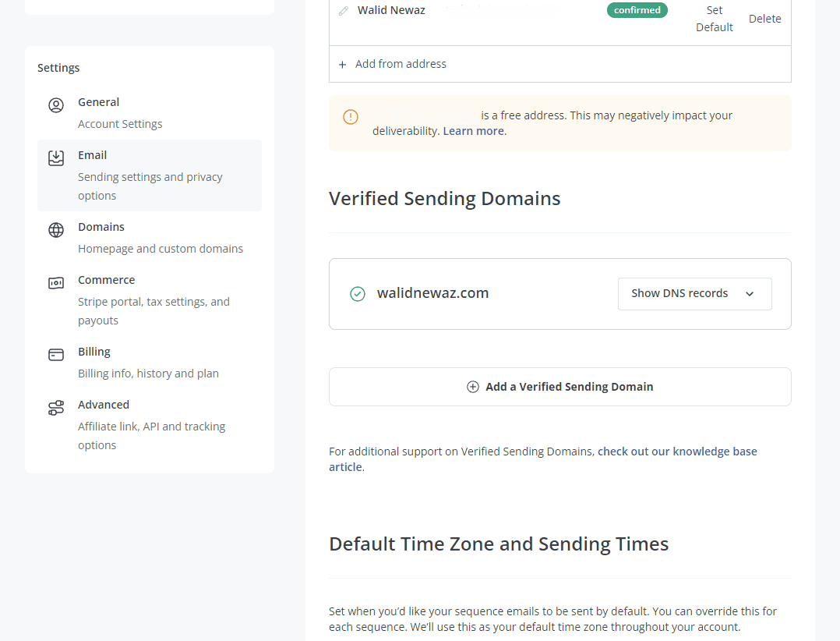Click the pencil edit icon beside Walid Newaz
Image resolution: width=840 pixels, height=641 pixels.
pyautogui.click(x=344, y=11)
